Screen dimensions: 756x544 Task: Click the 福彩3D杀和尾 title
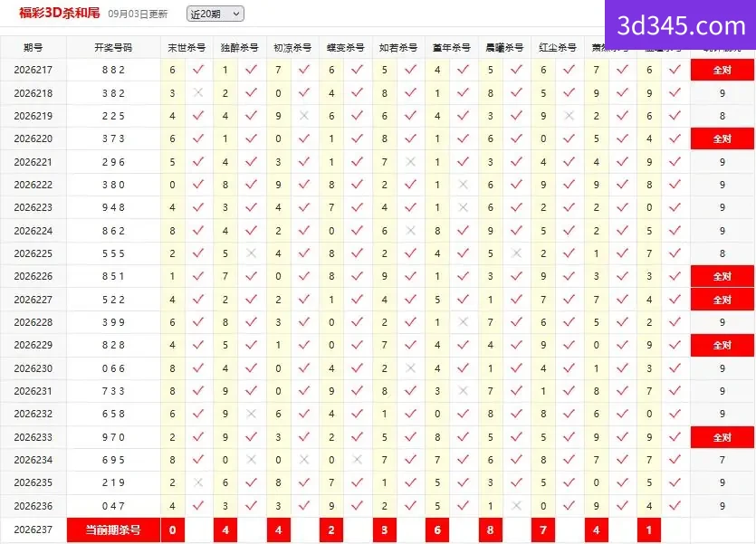click(x=60, y=13)
